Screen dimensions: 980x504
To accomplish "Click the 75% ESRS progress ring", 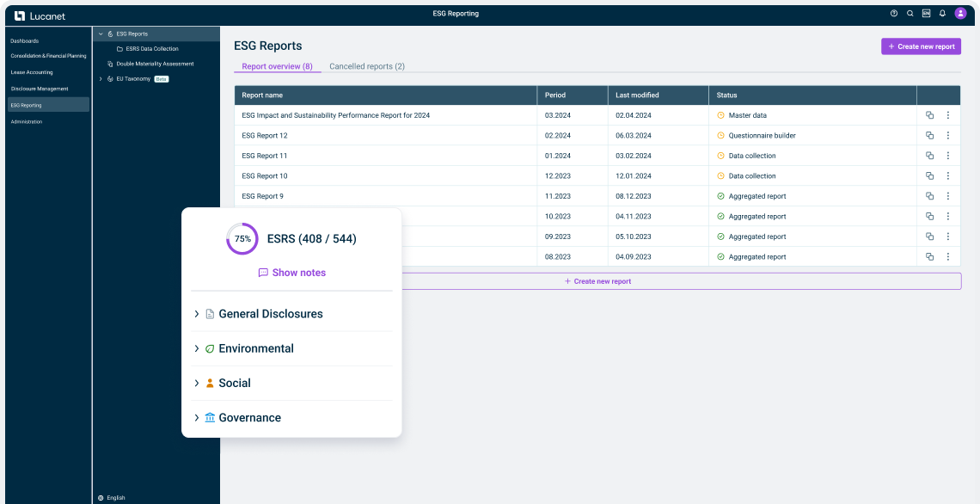I will click(x=242, y=239).
